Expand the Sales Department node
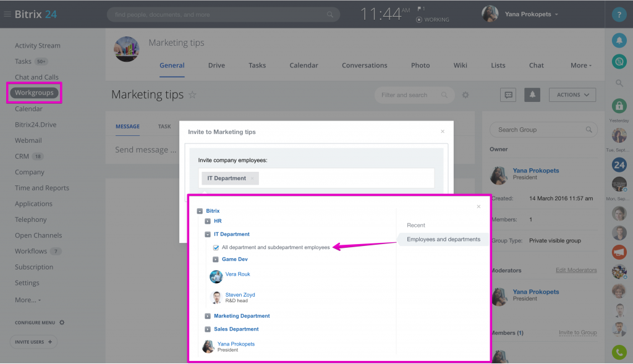Viewport: 633px width, 364px height. point(208,329)
